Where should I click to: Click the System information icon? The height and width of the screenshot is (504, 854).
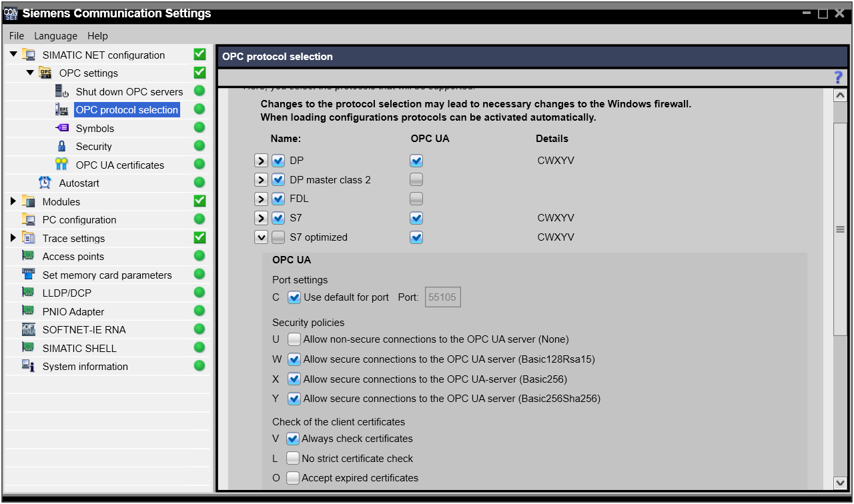[x=29, y=366]
